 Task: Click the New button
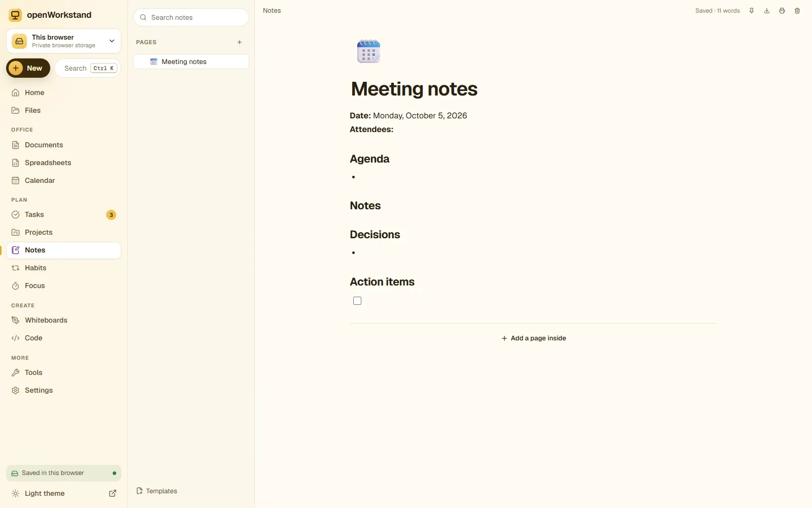coord(28,68)
